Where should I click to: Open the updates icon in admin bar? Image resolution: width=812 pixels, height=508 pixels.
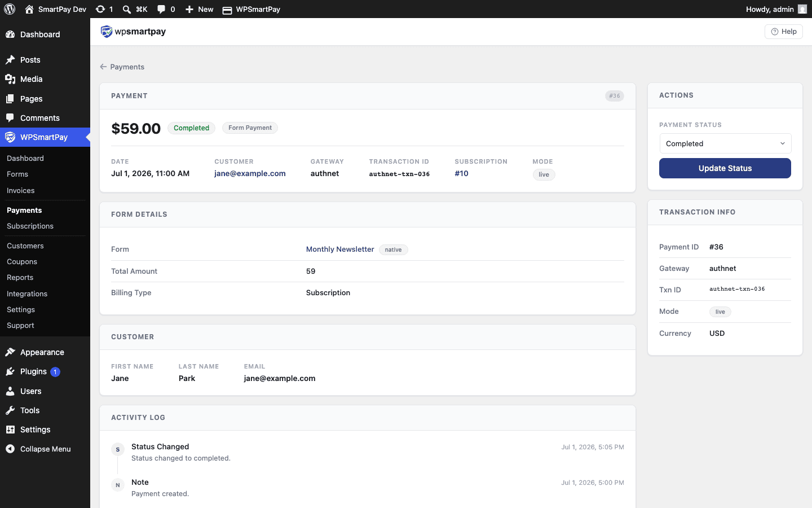(100, 9)
